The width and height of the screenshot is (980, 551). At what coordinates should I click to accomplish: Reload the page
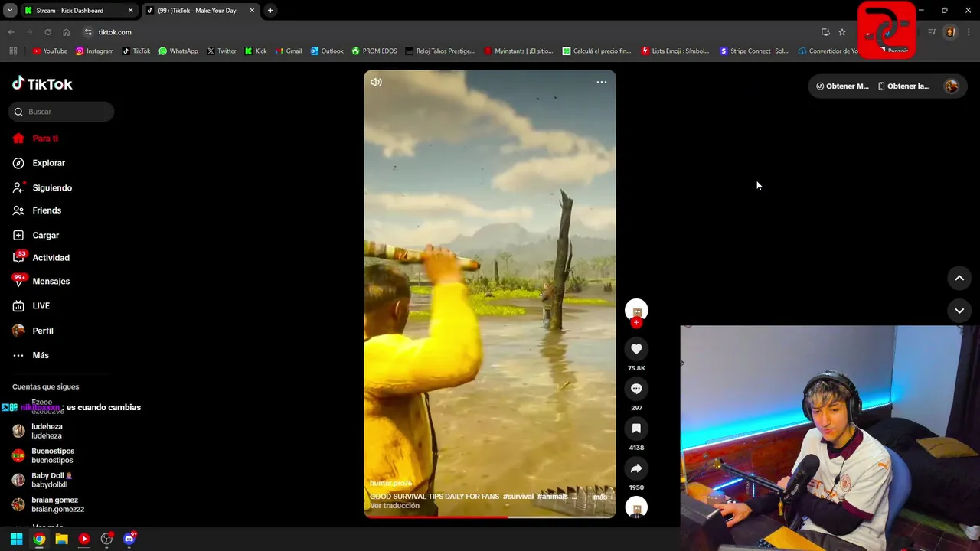[x=47, y=32]
